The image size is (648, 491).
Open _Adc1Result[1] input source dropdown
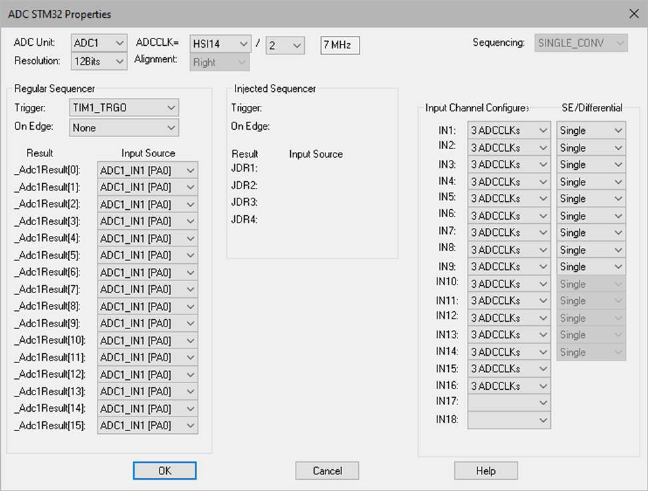click(x=148, y=187)
